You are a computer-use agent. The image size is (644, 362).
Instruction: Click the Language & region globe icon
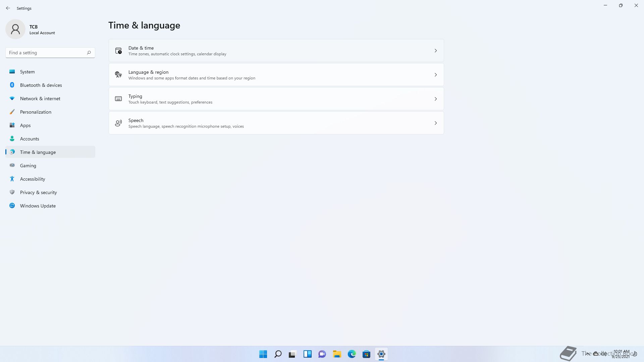tap(118, 75)
